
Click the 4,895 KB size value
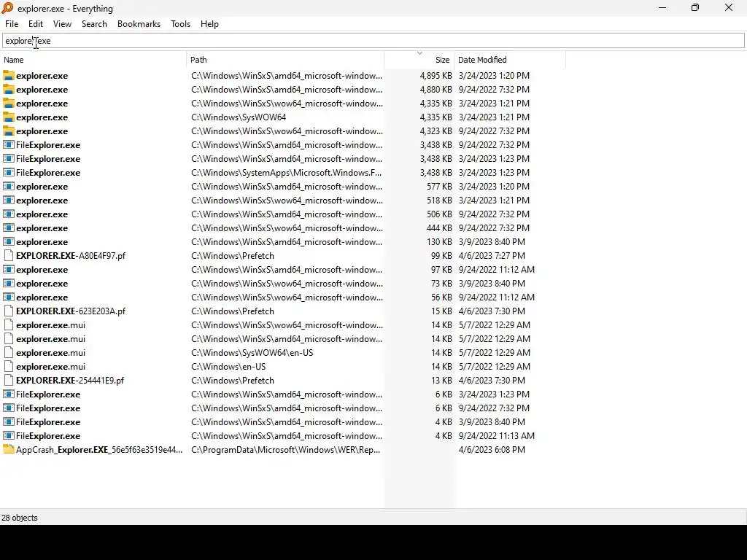click(436, 76)
